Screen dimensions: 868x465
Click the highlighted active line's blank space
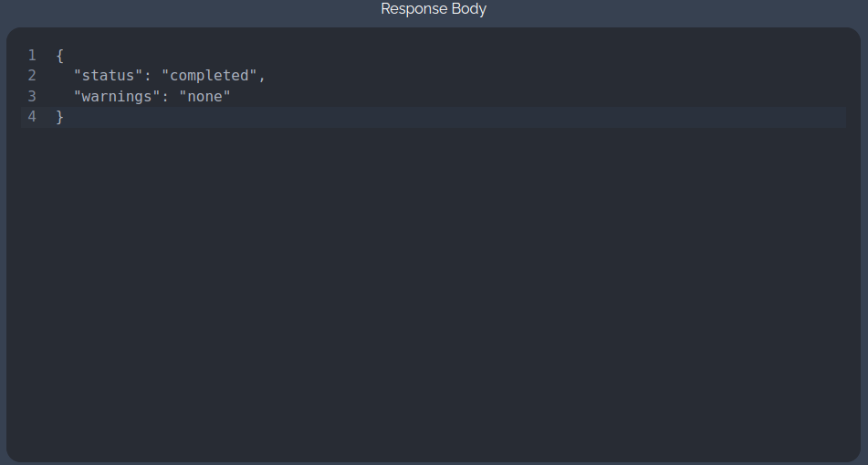pos(456,117)
